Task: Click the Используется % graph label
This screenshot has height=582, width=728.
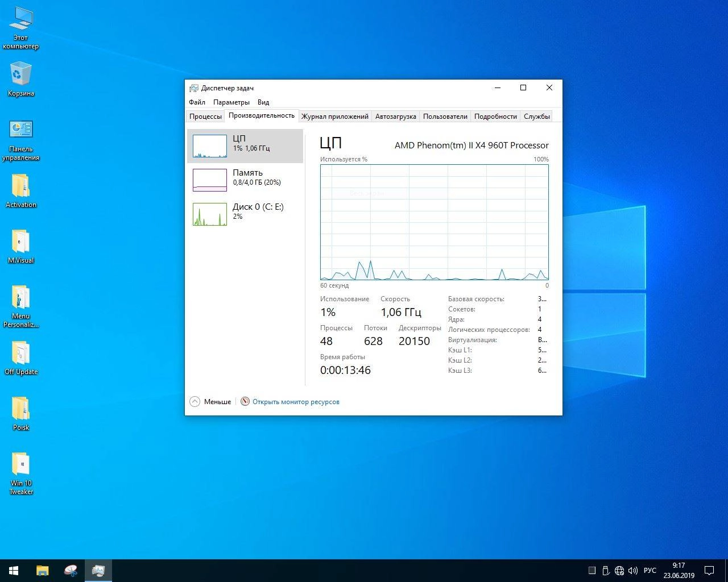Action: point(344,159)
